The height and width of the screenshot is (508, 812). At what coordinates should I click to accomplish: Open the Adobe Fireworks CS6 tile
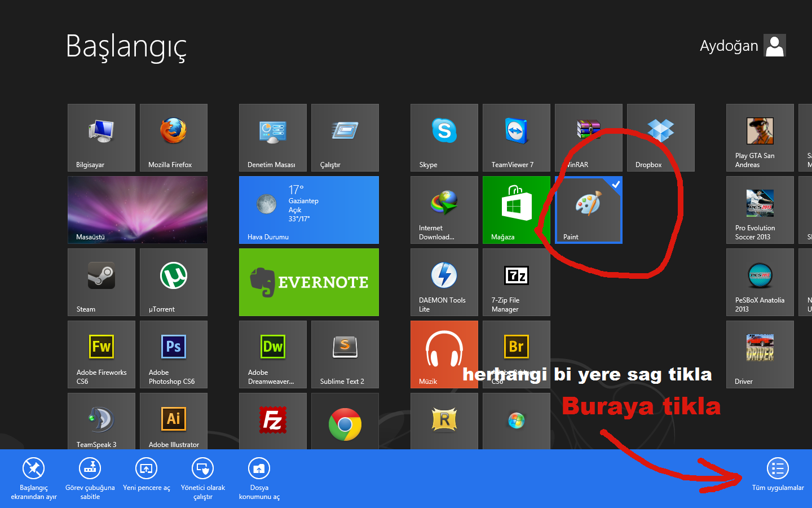[101, 354]
